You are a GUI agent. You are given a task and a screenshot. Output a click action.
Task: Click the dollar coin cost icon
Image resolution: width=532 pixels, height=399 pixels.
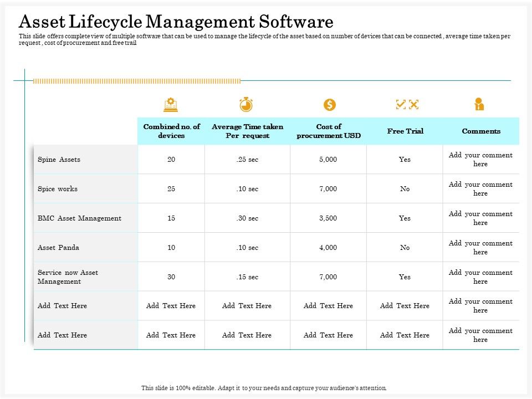[329, 105]
